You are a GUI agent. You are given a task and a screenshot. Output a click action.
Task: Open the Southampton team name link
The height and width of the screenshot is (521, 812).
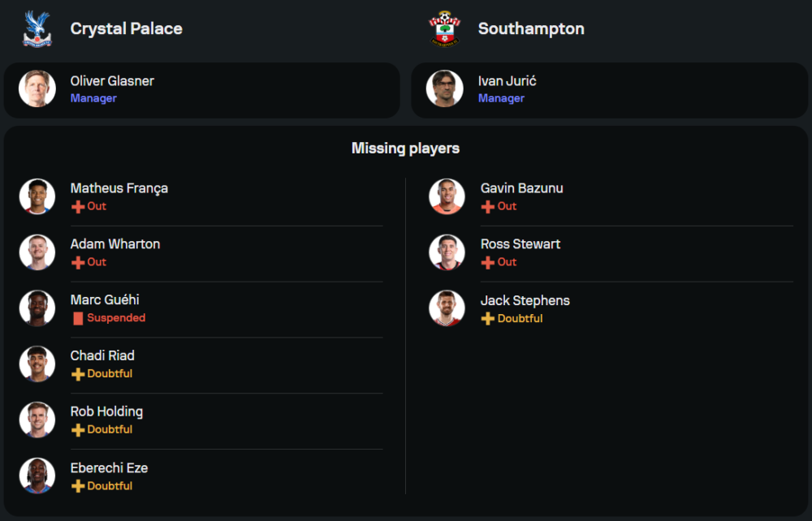click(x=531, y=28)
